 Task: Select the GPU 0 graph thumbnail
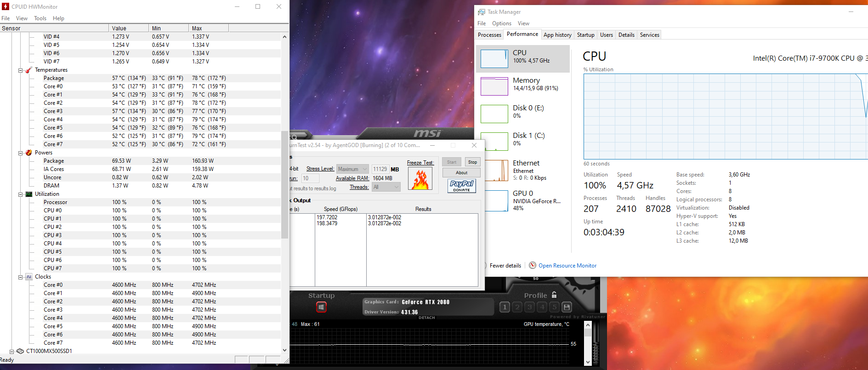coord(496,201)
